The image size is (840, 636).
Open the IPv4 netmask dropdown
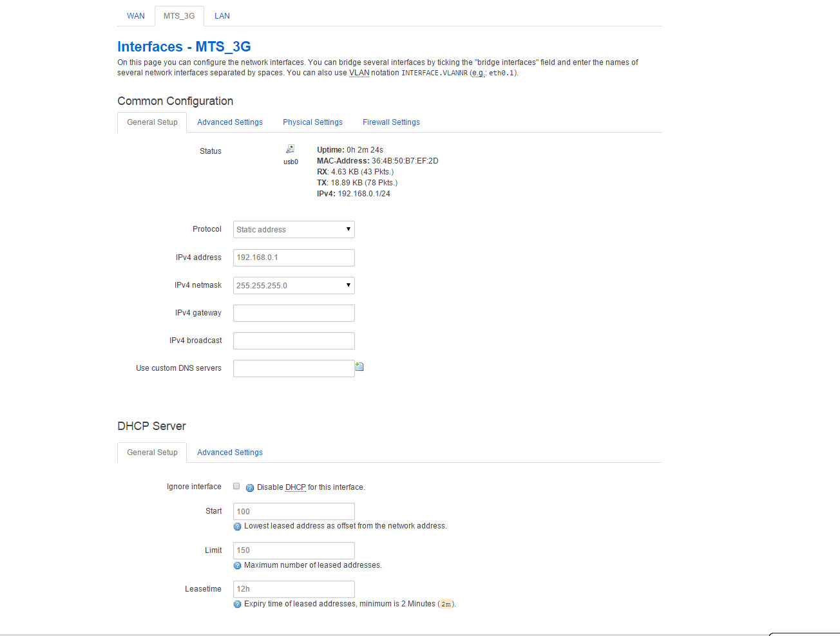pyautogui.click(x=294, y=285)
